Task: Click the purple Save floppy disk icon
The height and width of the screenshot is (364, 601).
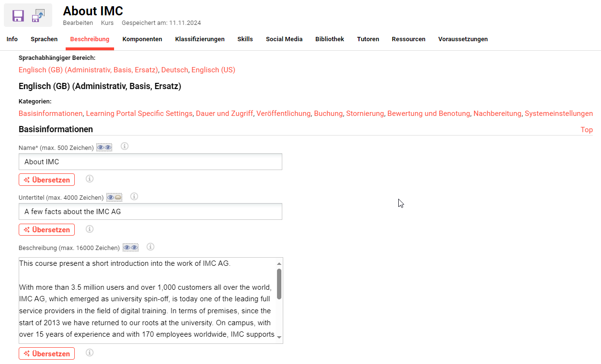Action: coord(18,16)
